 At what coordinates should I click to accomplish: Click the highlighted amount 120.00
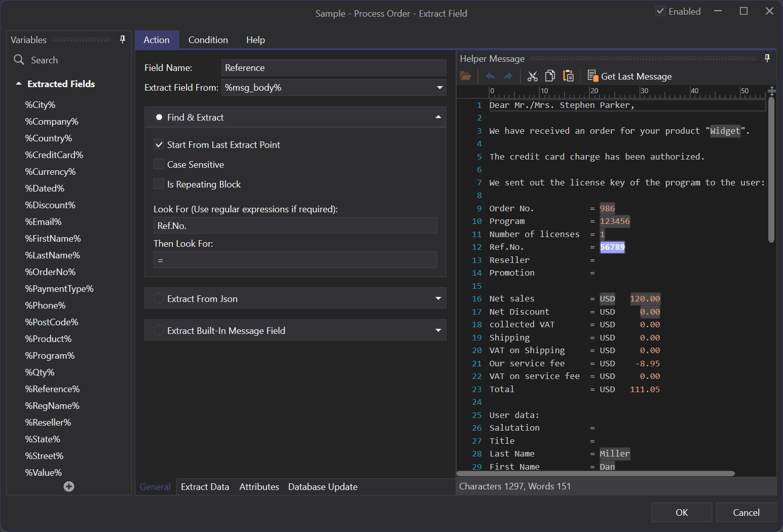[645, 298]
